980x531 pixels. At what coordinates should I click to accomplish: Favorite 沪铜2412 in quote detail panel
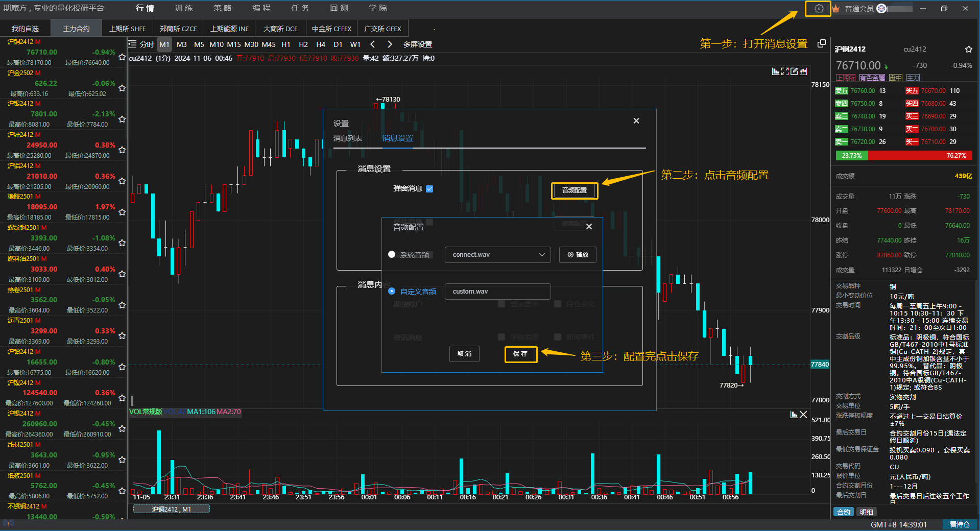[969, 50]
